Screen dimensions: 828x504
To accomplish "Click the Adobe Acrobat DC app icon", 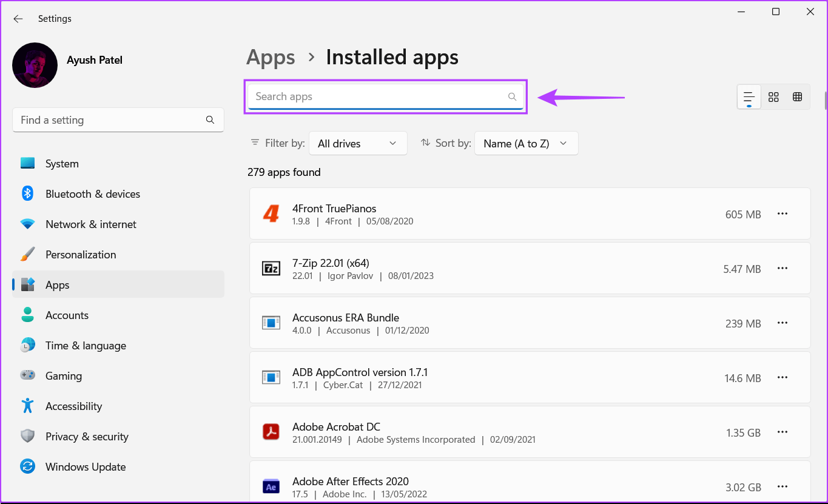I will tap(271, 432).
